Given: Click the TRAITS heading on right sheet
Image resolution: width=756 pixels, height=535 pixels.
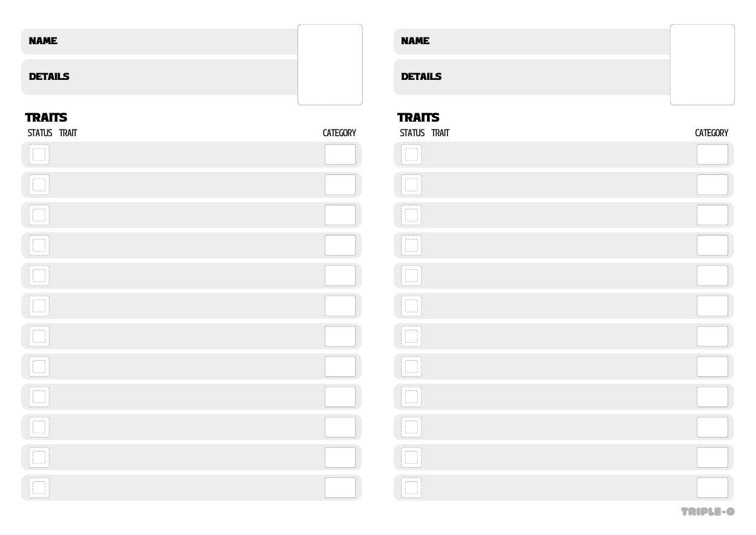Looking at the screenshot, I should (419, 117).
